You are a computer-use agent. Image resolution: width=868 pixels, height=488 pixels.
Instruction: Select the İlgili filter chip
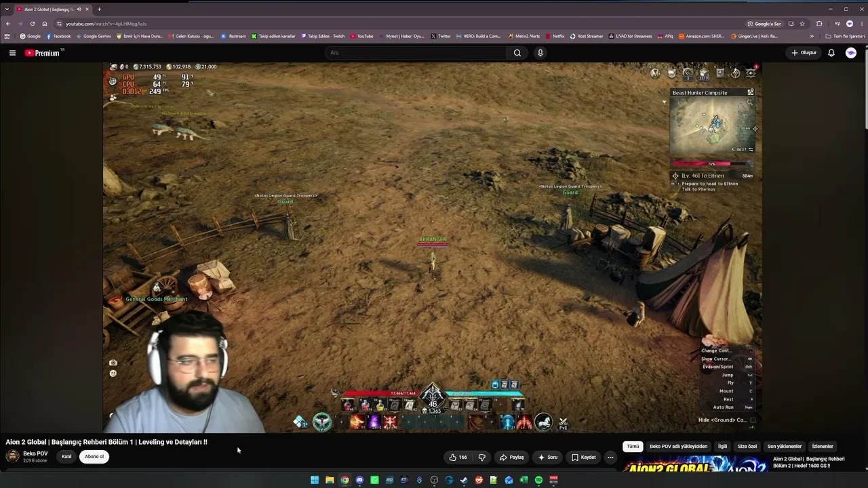[x=722, y=447]
